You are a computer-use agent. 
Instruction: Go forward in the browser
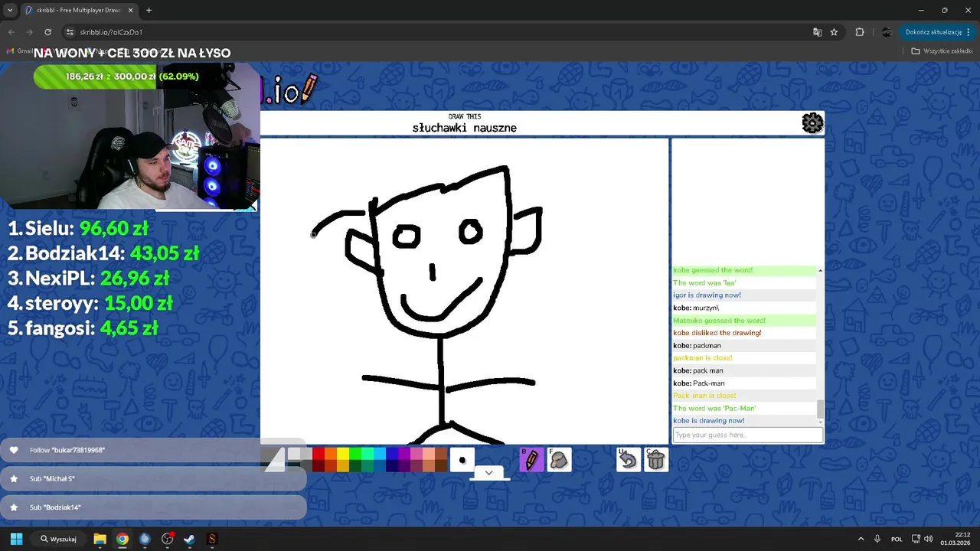(x=30, y=32)
